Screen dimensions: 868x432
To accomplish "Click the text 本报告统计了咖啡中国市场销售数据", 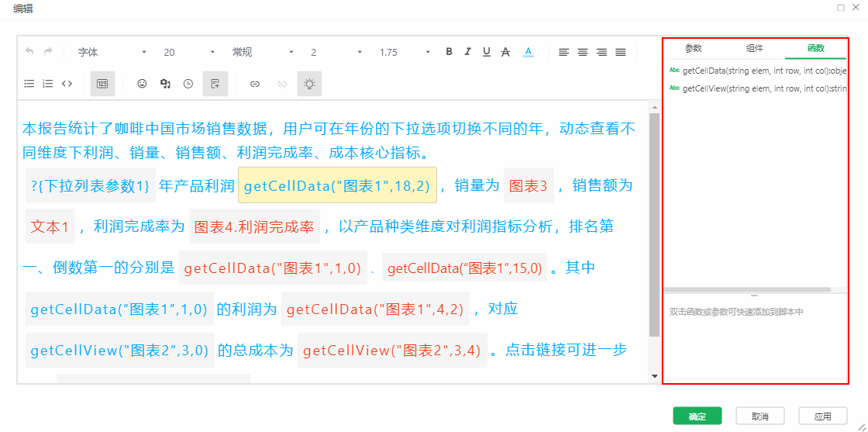I will tap(144, 130).
